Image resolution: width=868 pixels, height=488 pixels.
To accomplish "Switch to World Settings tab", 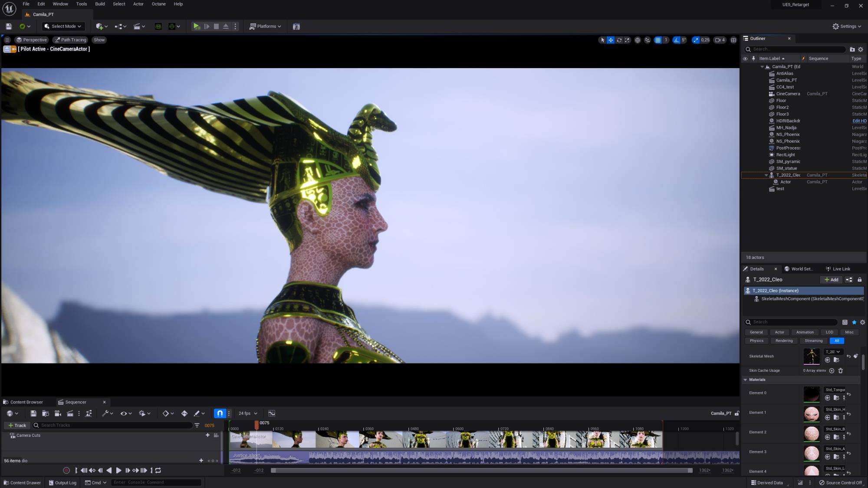I will tap(799, 269).
